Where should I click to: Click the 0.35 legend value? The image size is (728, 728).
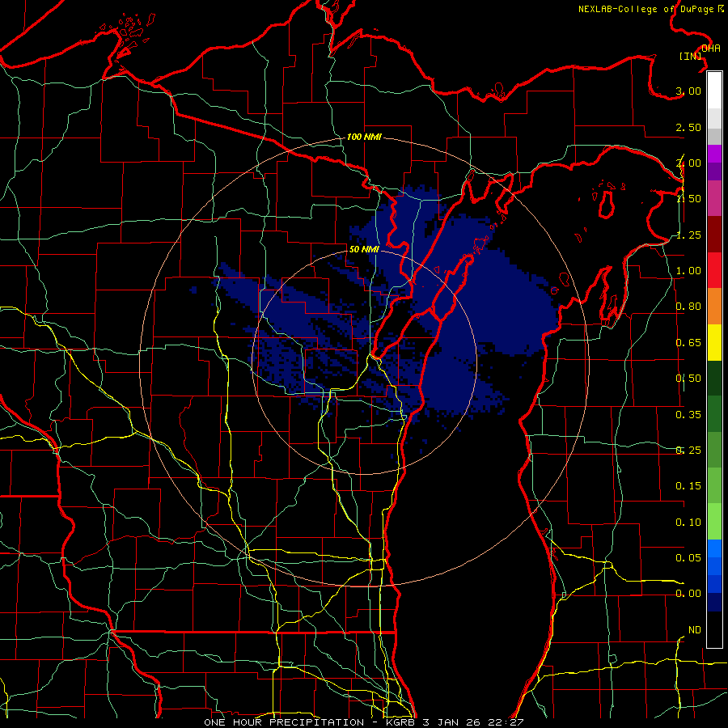[688, 415]
